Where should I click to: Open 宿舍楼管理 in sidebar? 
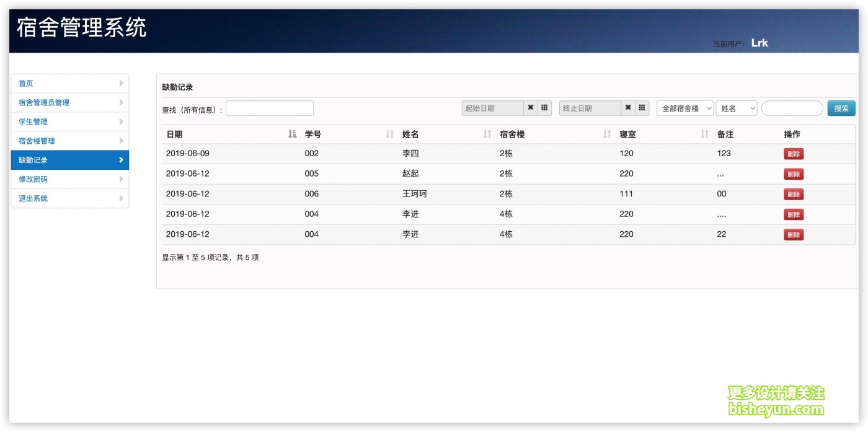70,141
